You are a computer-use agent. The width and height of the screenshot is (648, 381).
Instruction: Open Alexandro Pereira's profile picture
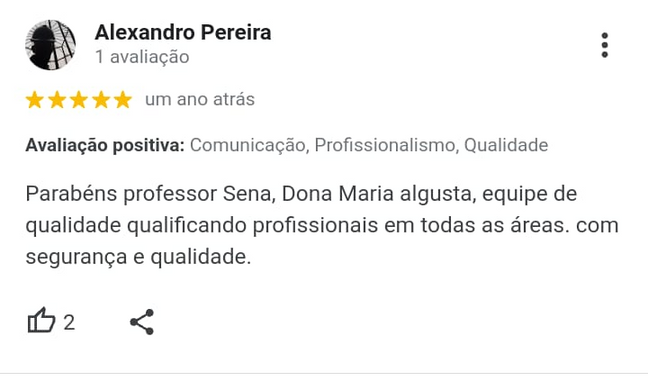[50, 45]
